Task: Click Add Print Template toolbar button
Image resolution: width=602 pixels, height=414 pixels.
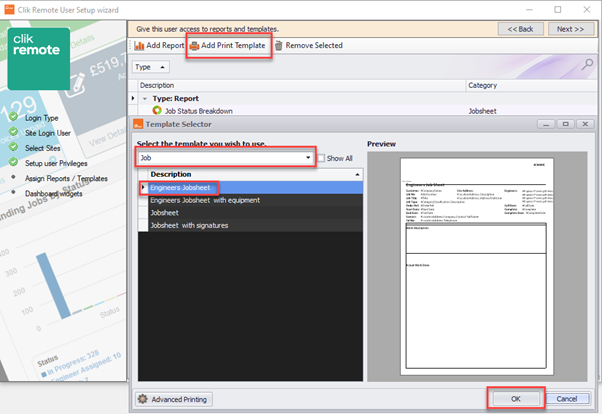Action: click(x=228, y=45)
